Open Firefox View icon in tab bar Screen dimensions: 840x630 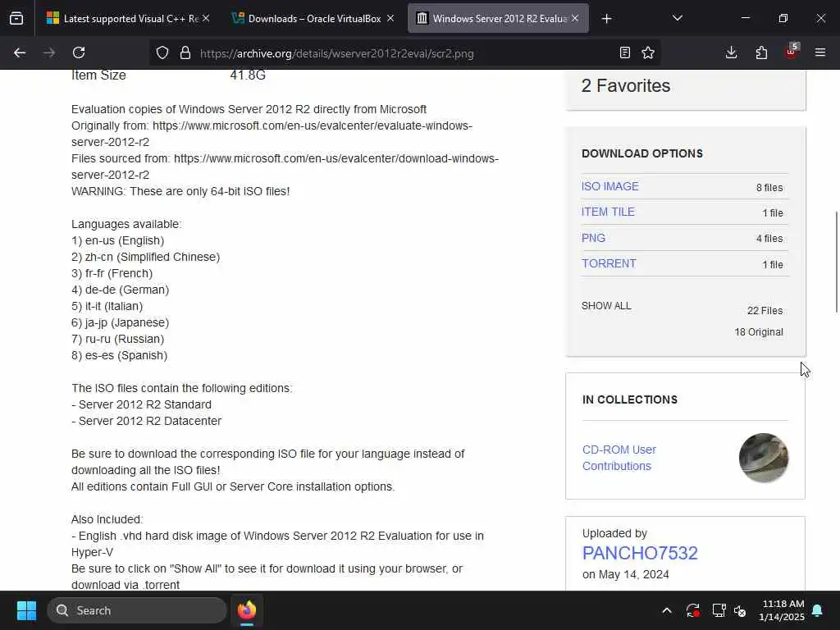16,19
